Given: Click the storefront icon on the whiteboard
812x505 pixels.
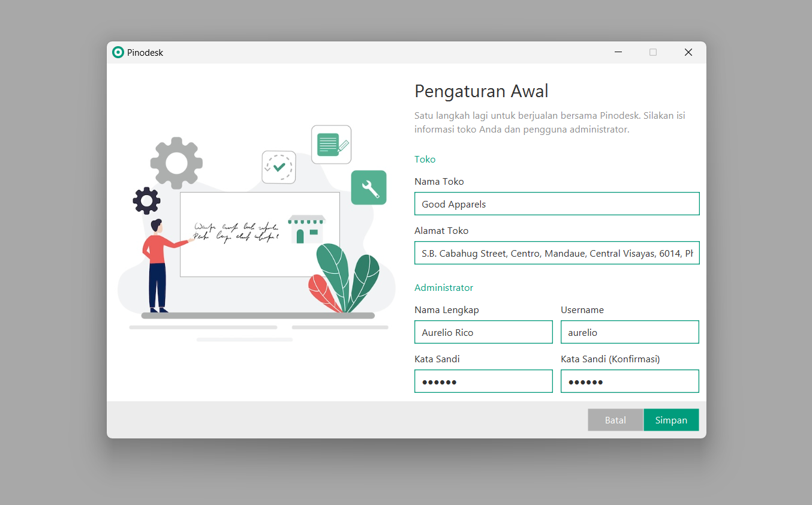Looking at the screenshot, I should click(x=306, y=229).
